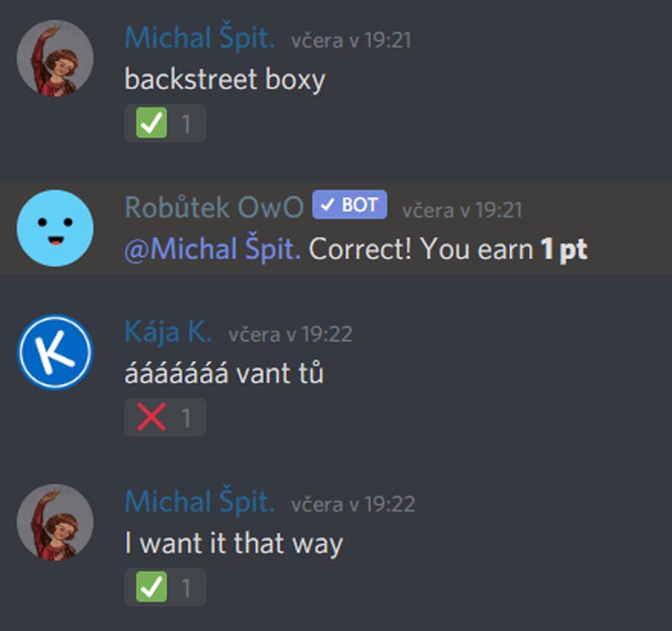
Task: Open Kája K.'s blue K avatar
Action: click(55, 352)
